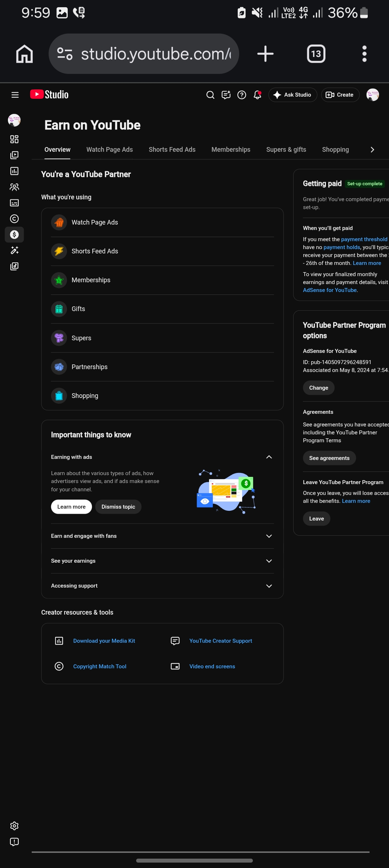Select the Shopping list row
The image size is (389, 868).
(x=162, y=396)
